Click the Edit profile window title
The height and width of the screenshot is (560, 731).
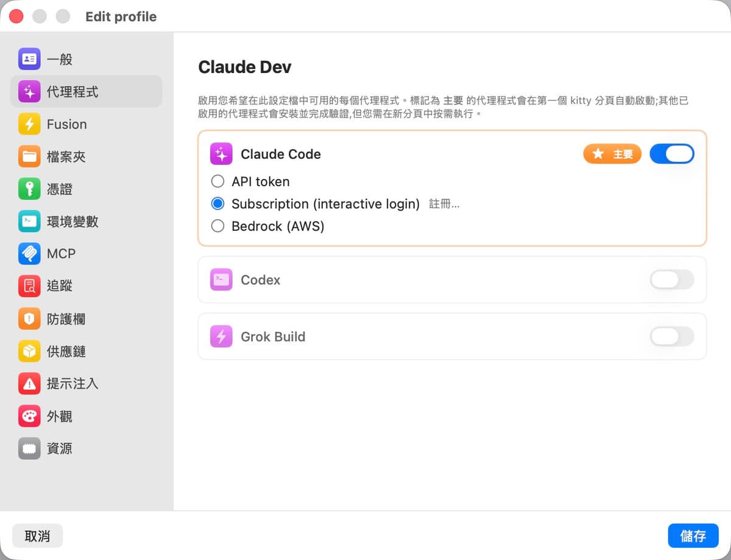pyautogui.click(x=121, y=16)
